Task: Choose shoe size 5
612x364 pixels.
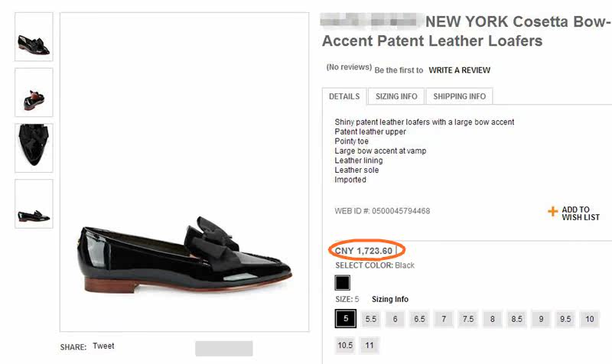Action: point(346,319)
